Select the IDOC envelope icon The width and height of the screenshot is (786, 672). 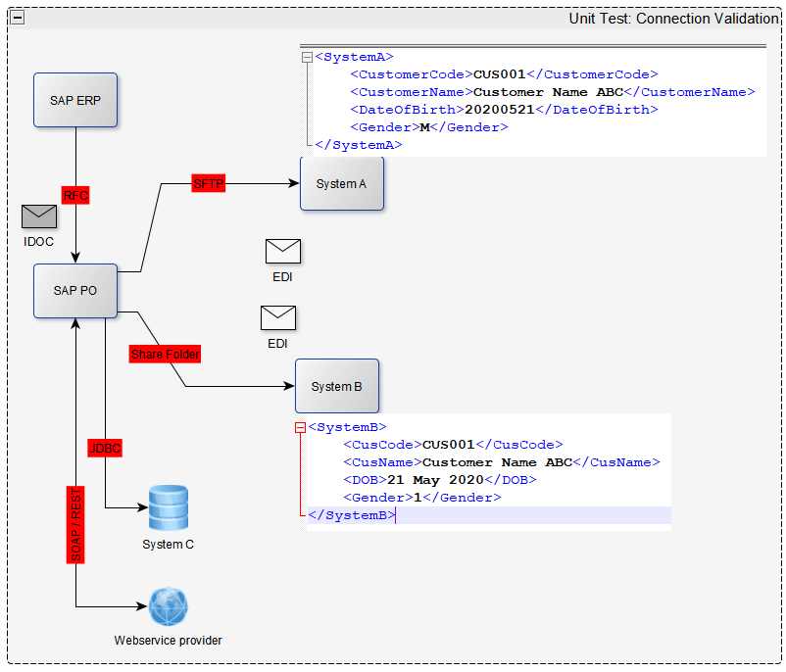coord(39,216)
